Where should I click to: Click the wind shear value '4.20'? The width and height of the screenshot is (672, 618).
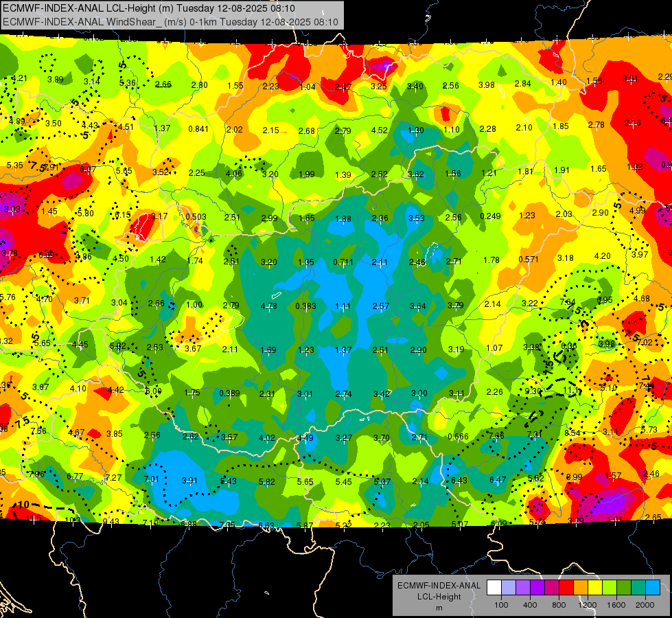602,256
